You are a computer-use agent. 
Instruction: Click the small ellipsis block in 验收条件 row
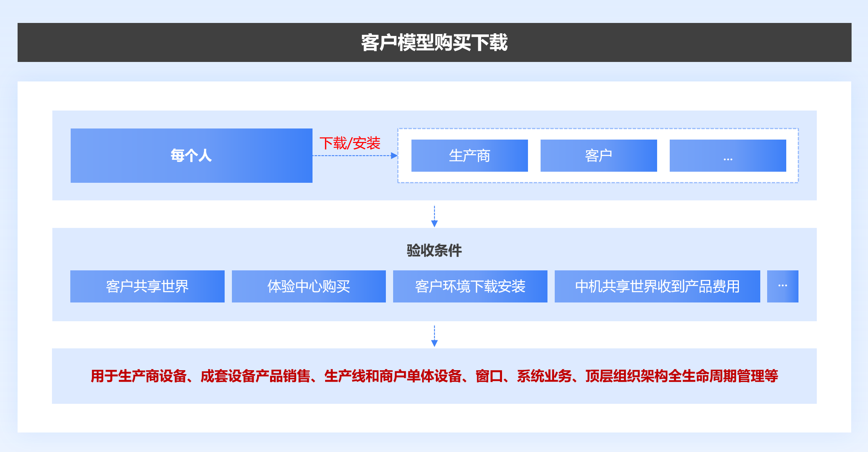click(x=782, y=286)
